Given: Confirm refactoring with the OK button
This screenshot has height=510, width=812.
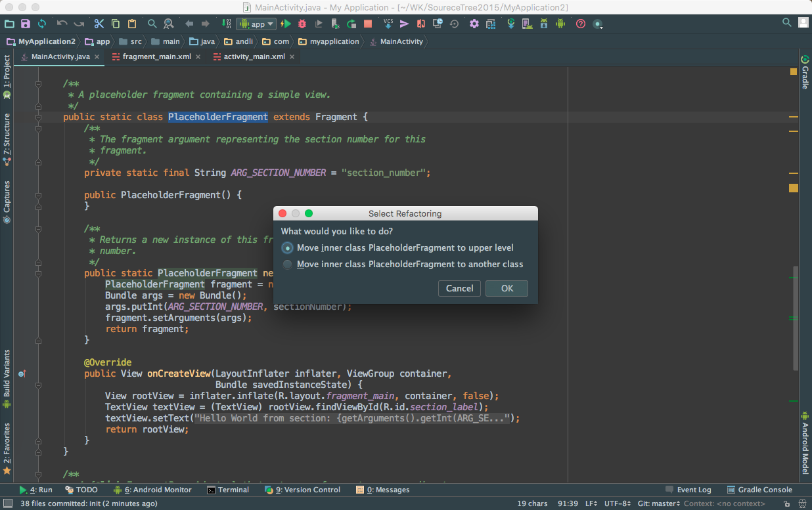Looking at the screenshot, I should [507, 288].
